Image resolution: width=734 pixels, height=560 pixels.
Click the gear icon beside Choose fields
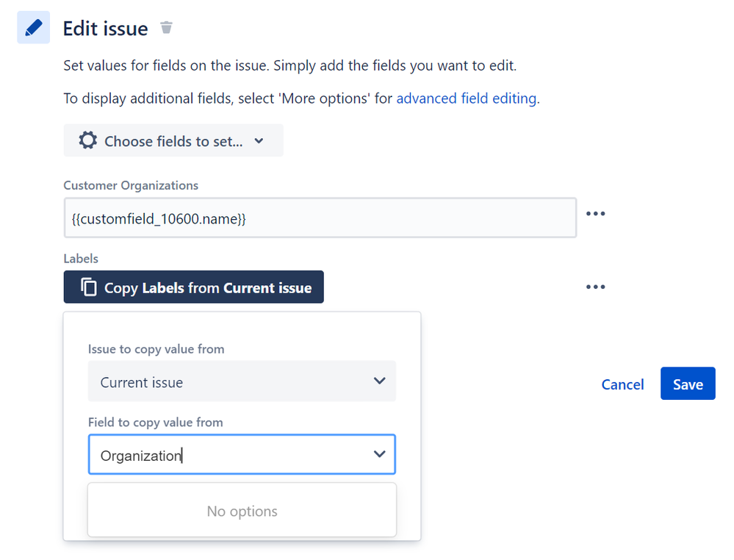pos(87,140)
